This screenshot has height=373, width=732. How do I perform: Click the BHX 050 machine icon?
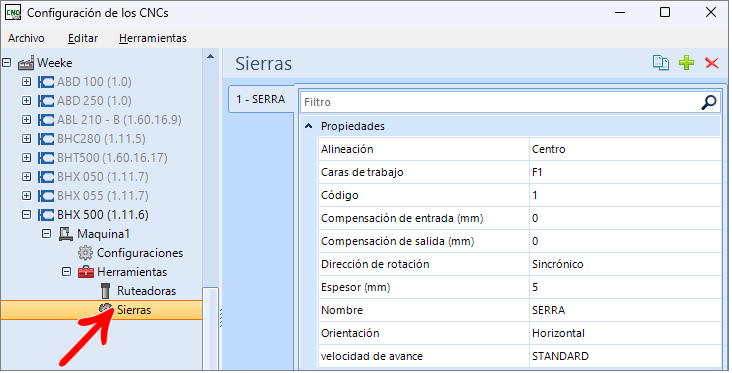(46, 177)
